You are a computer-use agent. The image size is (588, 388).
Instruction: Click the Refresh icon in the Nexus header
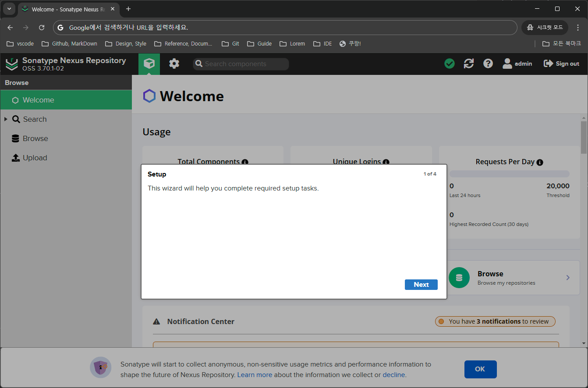click(x=469, y=64)
